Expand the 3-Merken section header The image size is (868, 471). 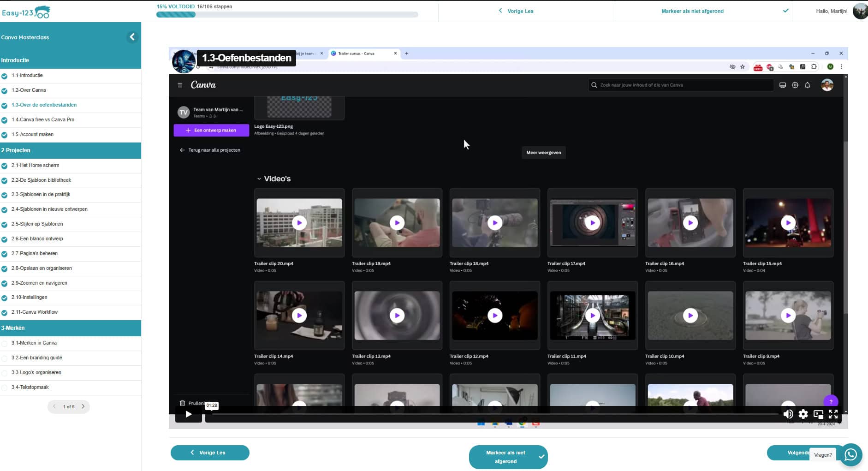pos(70,328)
